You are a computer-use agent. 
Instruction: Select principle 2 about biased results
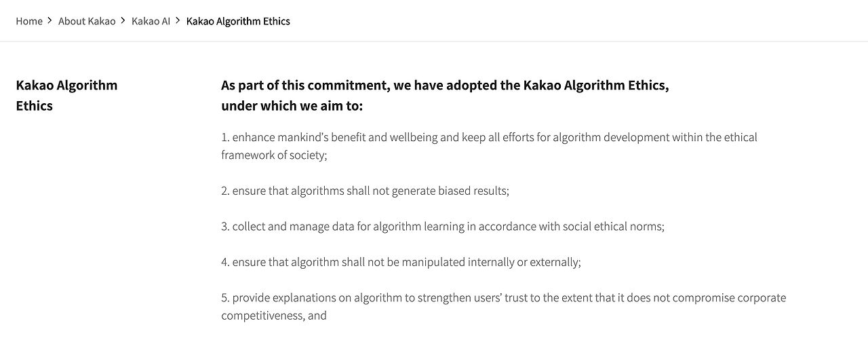(x=365, y=191)
